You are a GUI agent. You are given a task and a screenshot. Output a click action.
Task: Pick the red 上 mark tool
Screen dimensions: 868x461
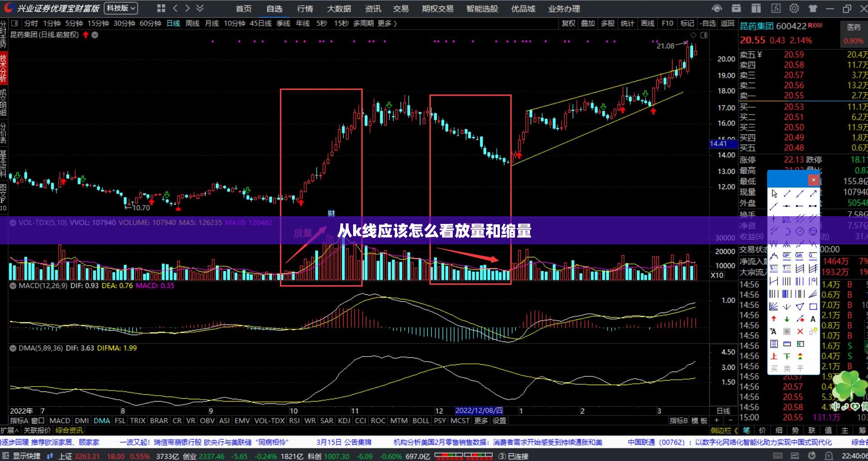point(774,356)
